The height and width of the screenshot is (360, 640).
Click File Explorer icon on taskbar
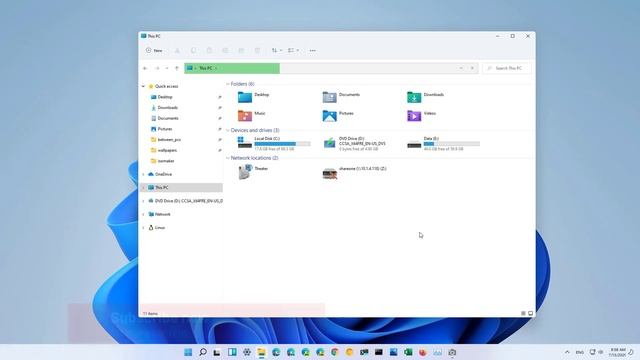pos(262,352)
